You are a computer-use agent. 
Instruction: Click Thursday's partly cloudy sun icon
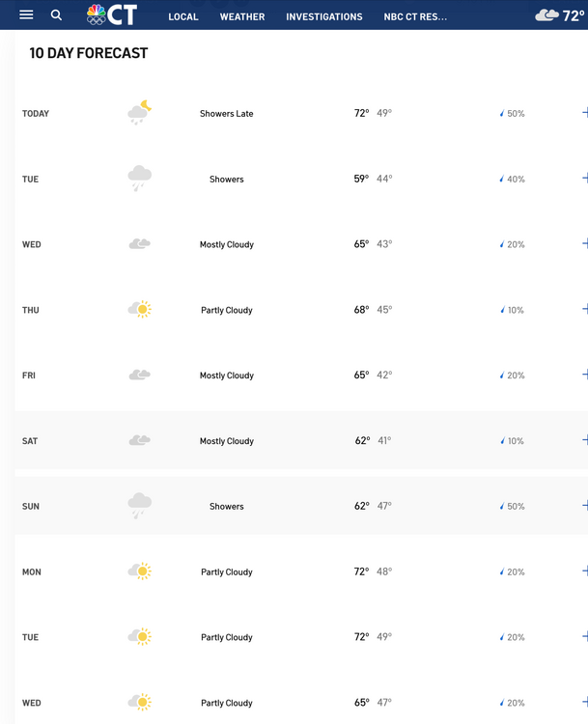click(x=139, y=309)
